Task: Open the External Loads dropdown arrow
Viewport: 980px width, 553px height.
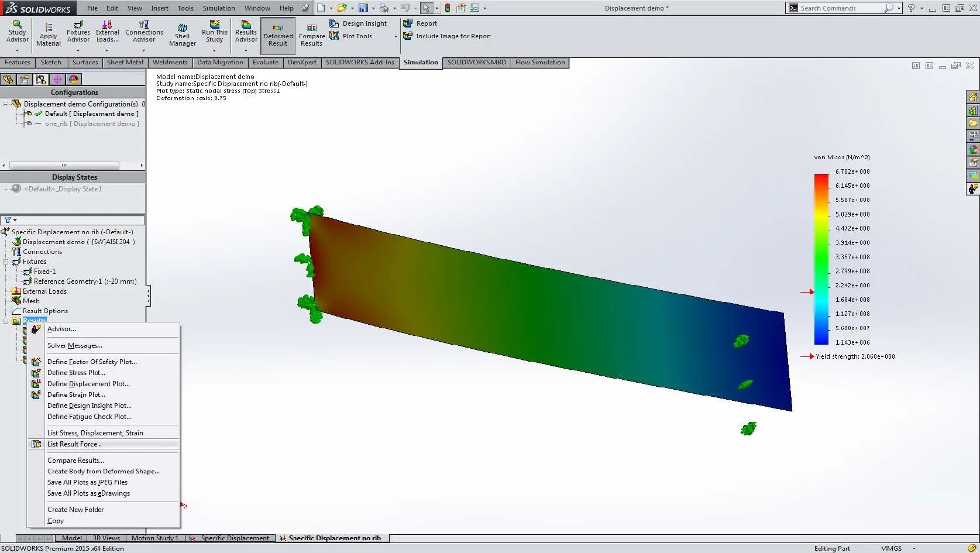Action: (x=106, y=50)
